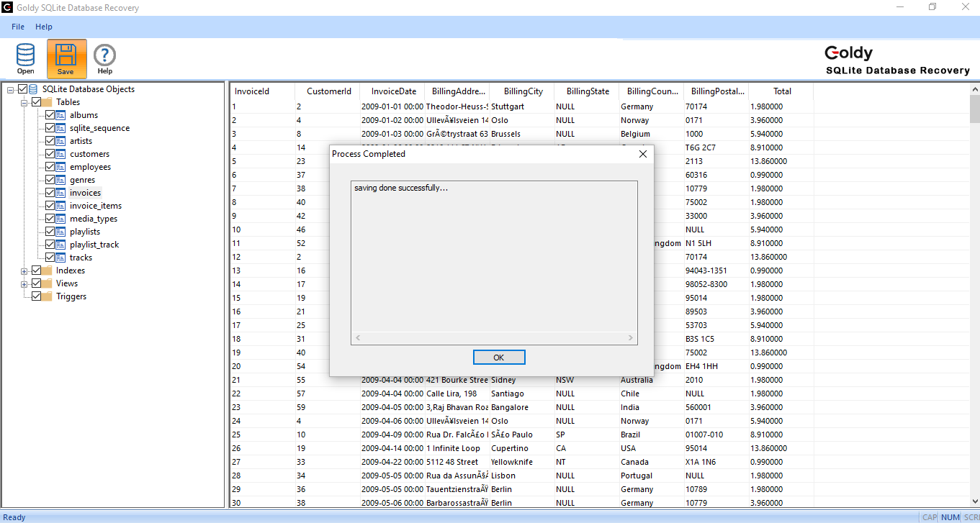Collapse the SQLite Database Objects root node
Image resolution: width=980 pixels, height=523 pixels.
(x=11, y=89)
